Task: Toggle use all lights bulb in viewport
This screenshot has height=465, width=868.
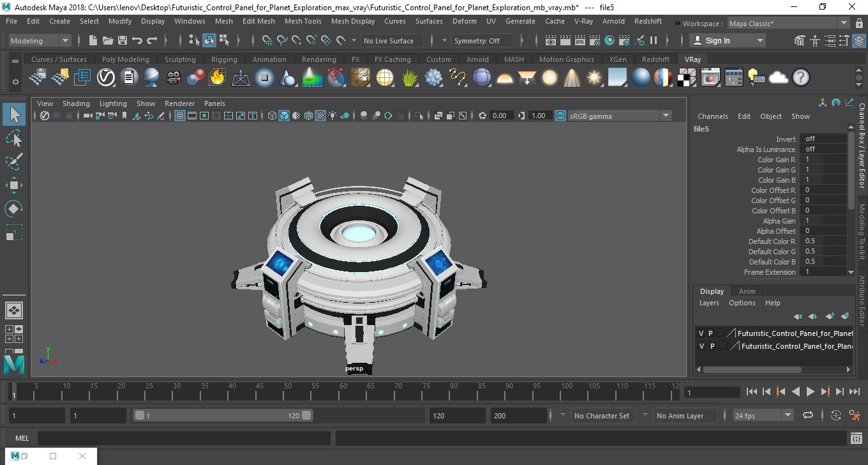Action: (333, 116)
